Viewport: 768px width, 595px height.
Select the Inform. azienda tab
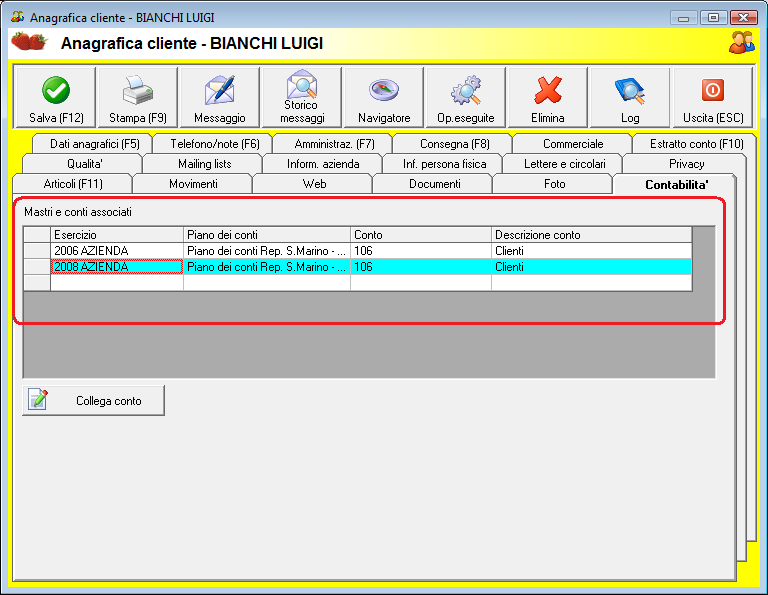[323, 164]
